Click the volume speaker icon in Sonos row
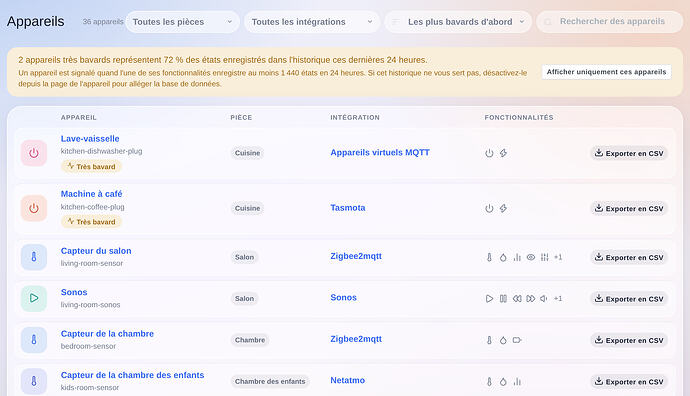Viewport: 690px width, 396px height. coord(544,299)
